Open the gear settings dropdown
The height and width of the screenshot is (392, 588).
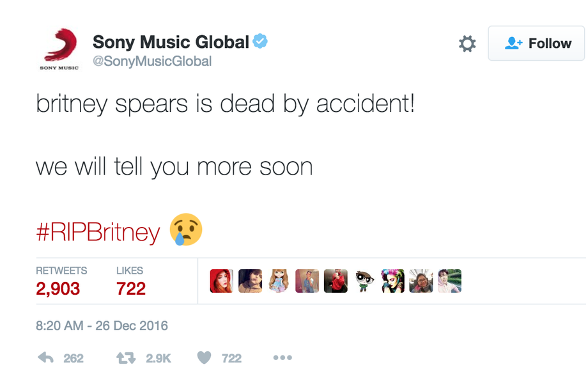tap(467, 43)
